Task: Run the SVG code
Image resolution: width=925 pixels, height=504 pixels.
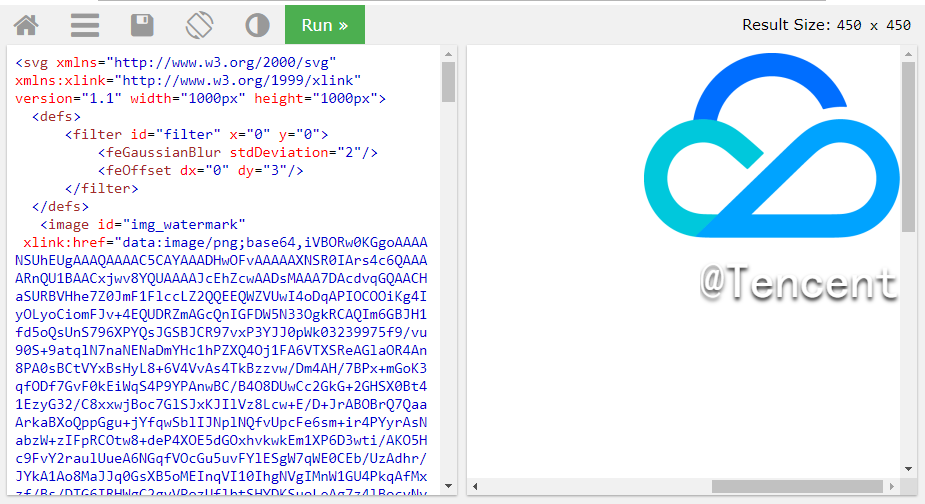Action: point(325,25)
